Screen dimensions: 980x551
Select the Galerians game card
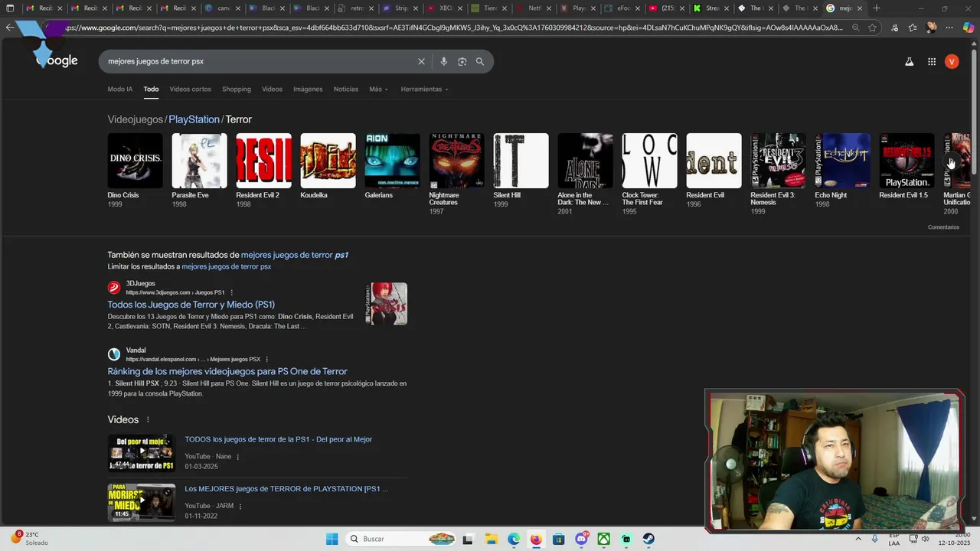(392, 166)
